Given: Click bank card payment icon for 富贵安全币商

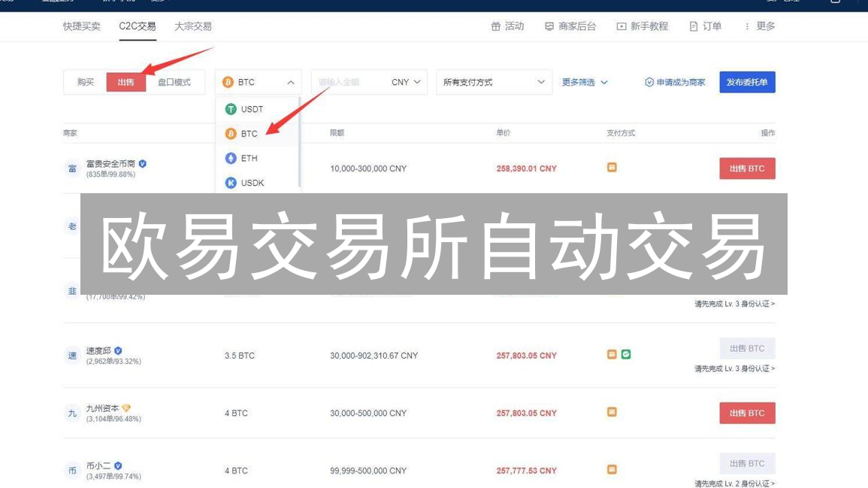Looking at the screenshot, I should tap(612, 167).
